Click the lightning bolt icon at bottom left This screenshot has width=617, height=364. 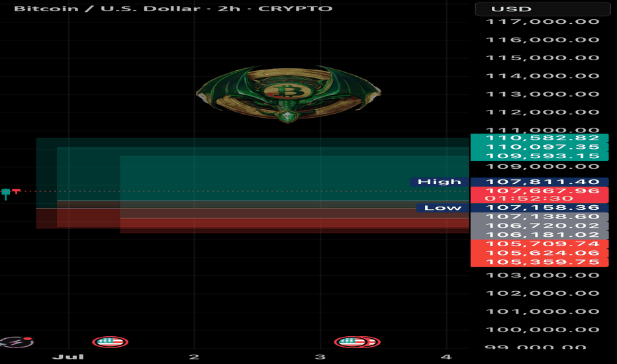point(17,341)
